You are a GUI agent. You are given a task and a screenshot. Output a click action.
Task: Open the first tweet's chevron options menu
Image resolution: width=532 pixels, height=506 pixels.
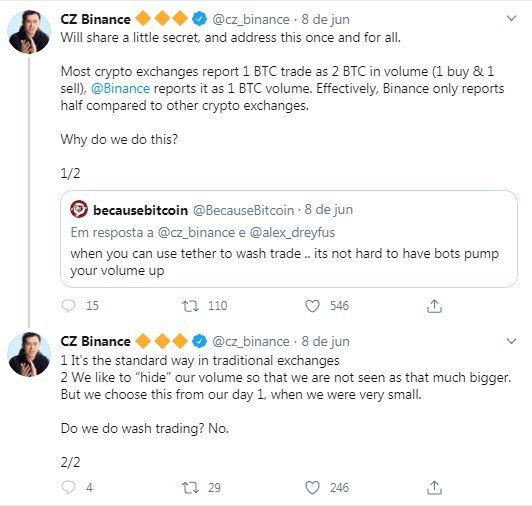(511, 18)
